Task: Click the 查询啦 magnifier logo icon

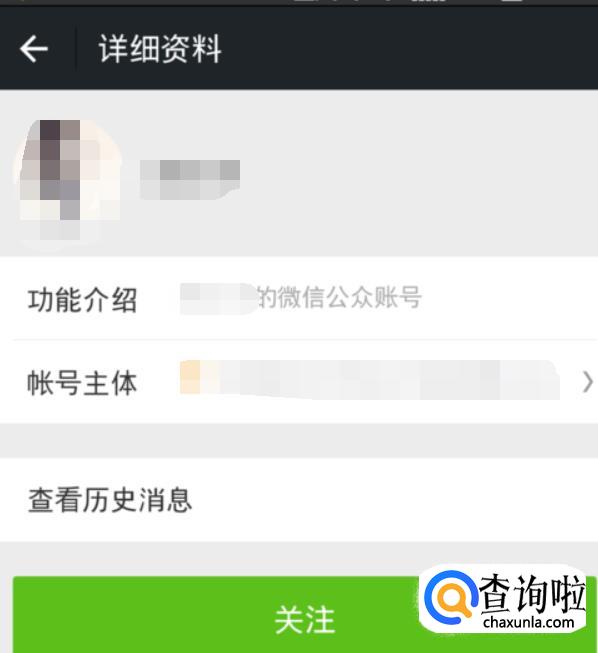Action: click(450, 598)
